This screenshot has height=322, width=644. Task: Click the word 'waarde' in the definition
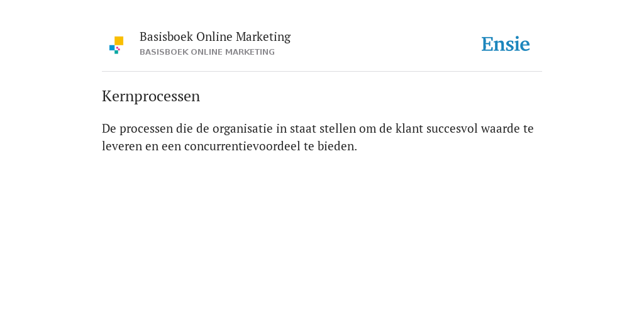[500, 129]
